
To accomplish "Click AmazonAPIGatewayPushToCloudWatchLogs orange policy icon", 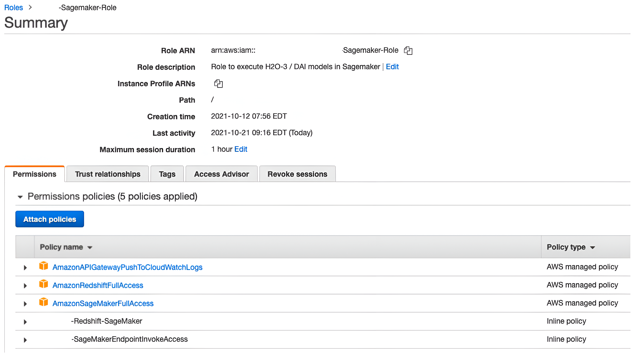I will 44,266.
